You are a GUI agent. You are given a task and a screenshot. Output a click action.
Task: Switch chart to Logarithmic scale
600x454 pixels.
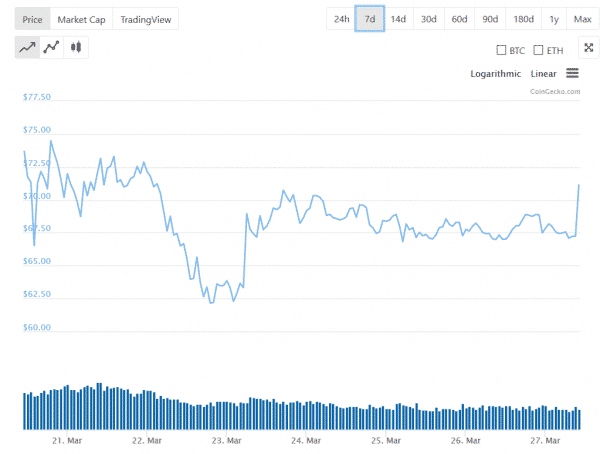[496, 73]
